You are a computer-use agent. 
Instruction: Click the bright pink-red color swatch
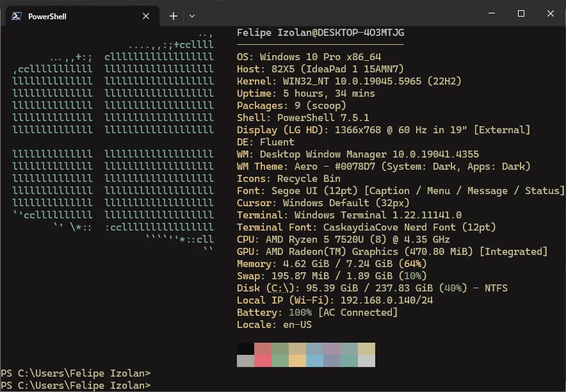pos(263,361)
